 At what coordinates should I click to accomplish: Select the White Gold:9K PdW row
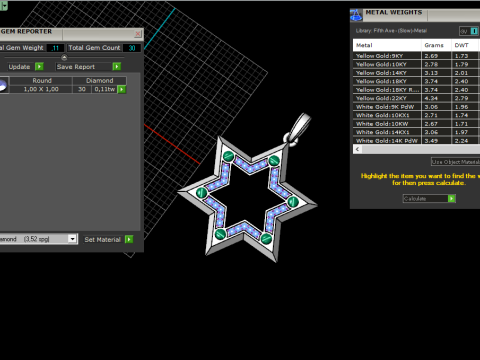click(416, 107)
